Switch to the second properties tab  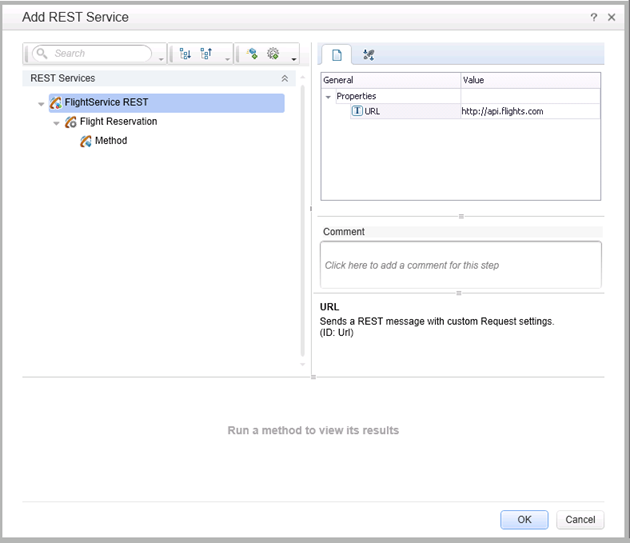(368, 54)
